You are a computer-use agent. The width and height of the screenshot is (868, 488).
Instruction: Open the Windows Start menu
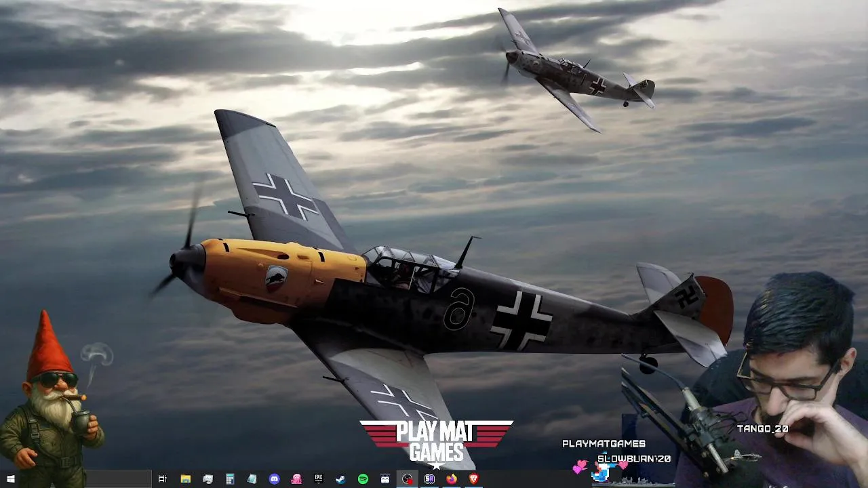(x=10, y=479)
